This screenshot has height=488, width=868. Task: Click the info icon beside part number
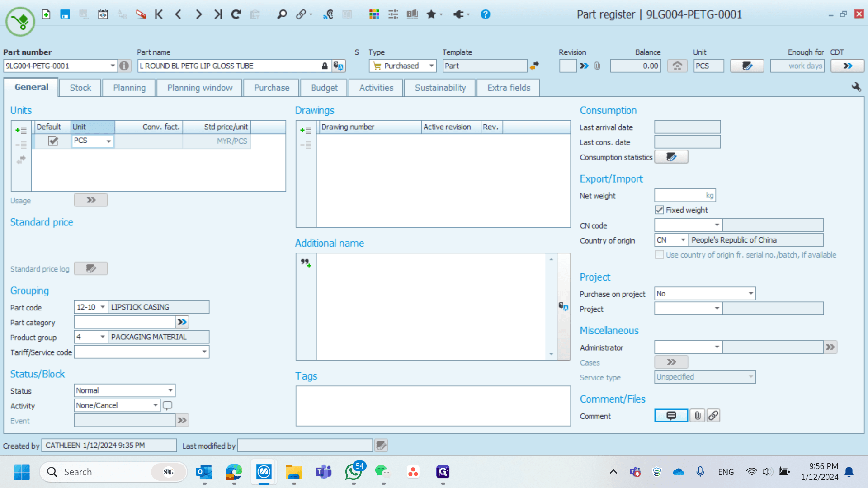tap(124, 66)
